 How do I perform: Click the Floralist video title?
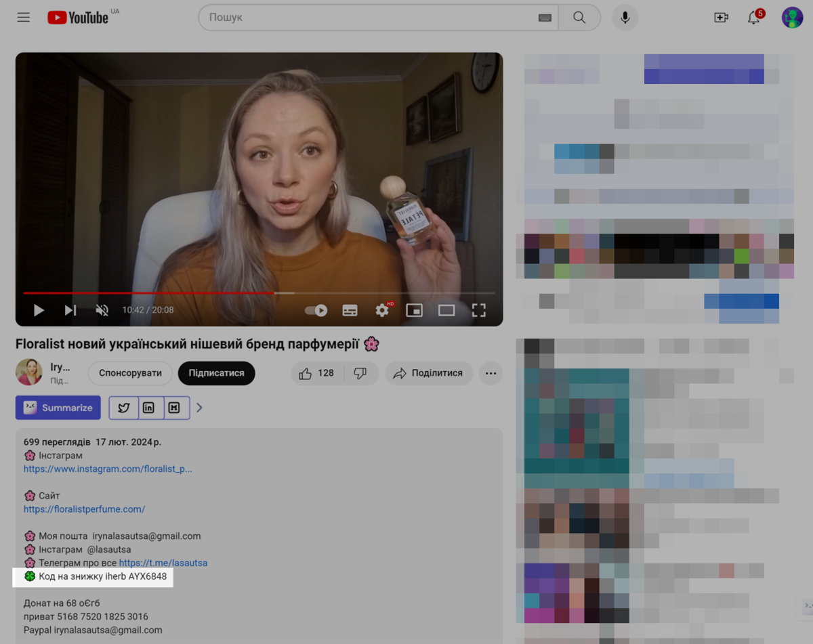197,344
